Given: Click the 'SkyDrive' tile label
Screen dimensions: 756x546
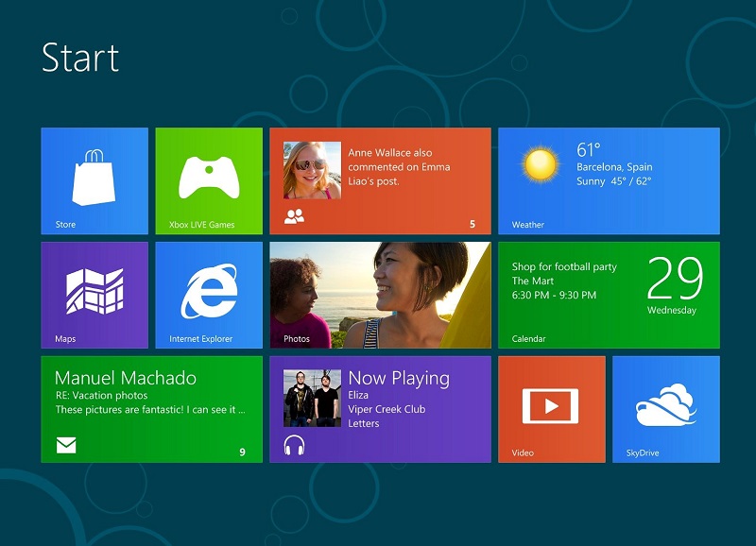Looking at the screenshot, I should pos(643,453).
